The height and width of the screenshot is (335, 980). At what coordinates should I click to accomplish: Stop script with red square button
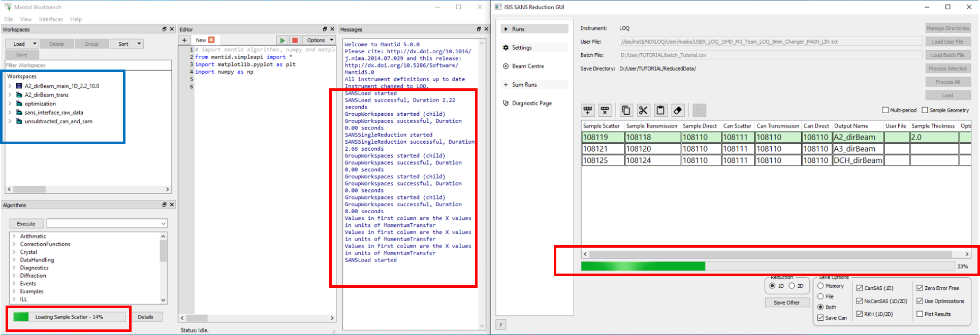pos(295,40)
